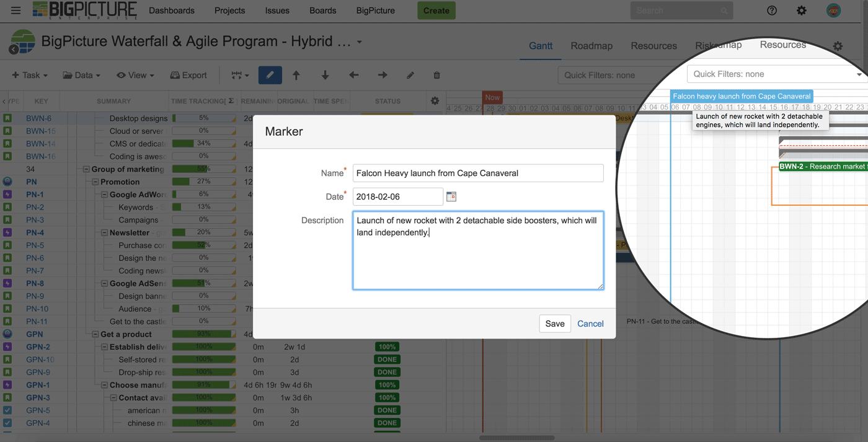Collapse the task list with left chevron
Image resolution: width=868 pixels, height=442 pixels.
point(4,101)
